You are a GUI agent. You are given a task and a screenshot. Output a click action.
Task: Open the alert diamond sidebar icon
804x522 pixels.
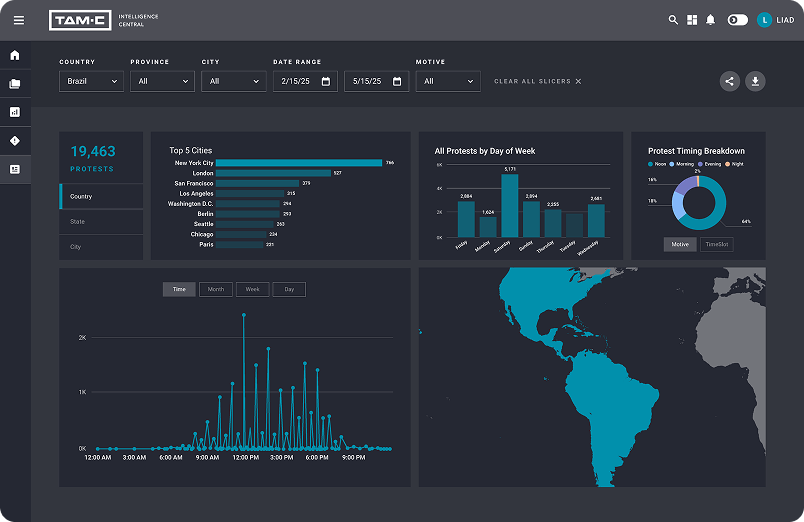(15, 141)
